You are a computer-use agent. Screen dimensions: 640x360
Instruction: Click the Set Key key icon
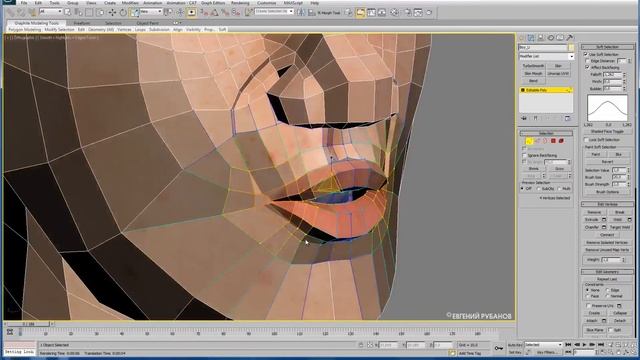click(x=499, y=348)
